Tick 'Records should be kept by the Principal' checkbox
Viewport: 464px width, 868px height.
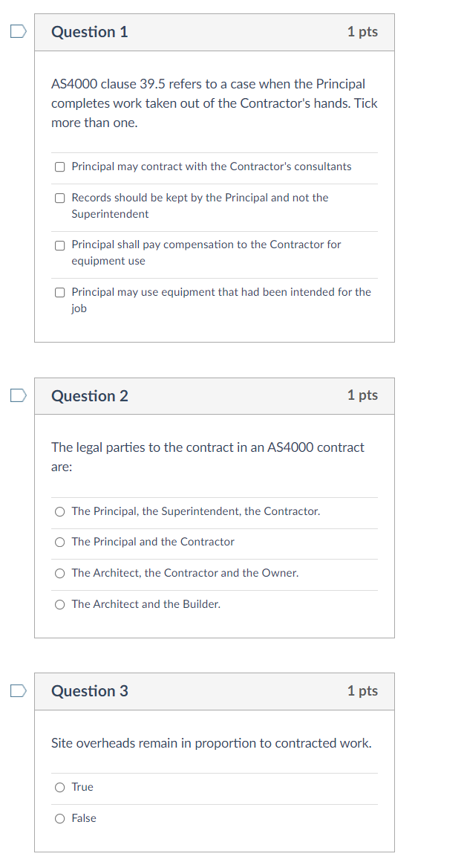(x=59, y=198)
